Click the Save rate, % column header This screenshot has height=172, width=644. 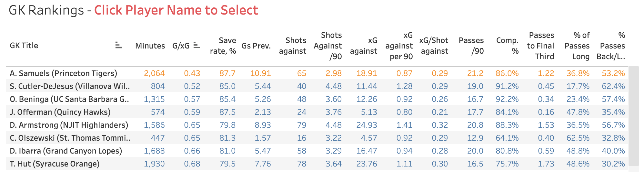[223, 46]
